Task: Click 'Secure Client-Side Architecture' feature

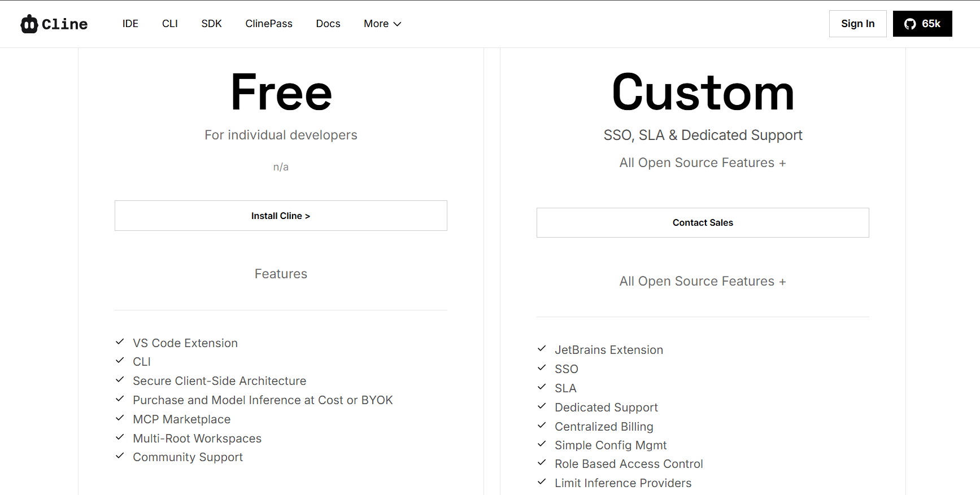Action: [220, 381]
